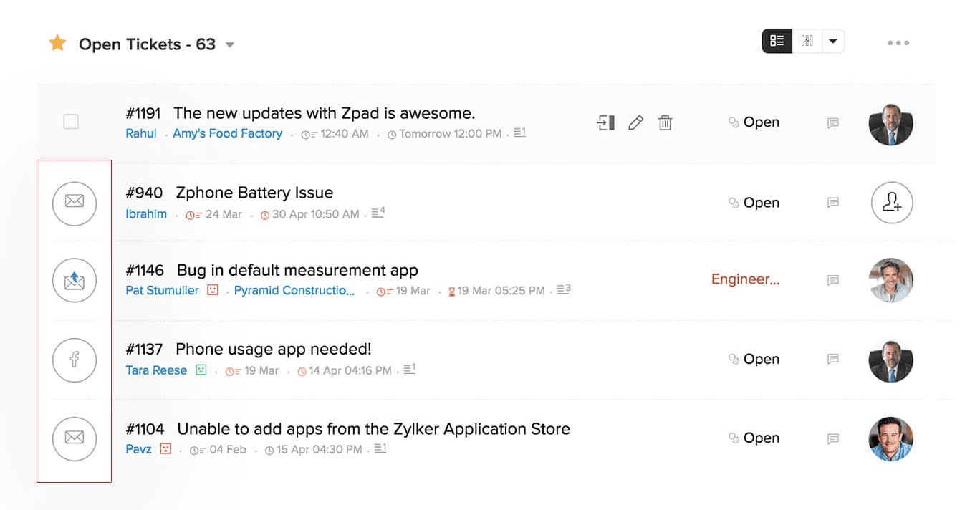This screenshot has height=510, width=980.
Task: Delete ticket #1191 using the trash icon
Action: [x=666, y=123]
